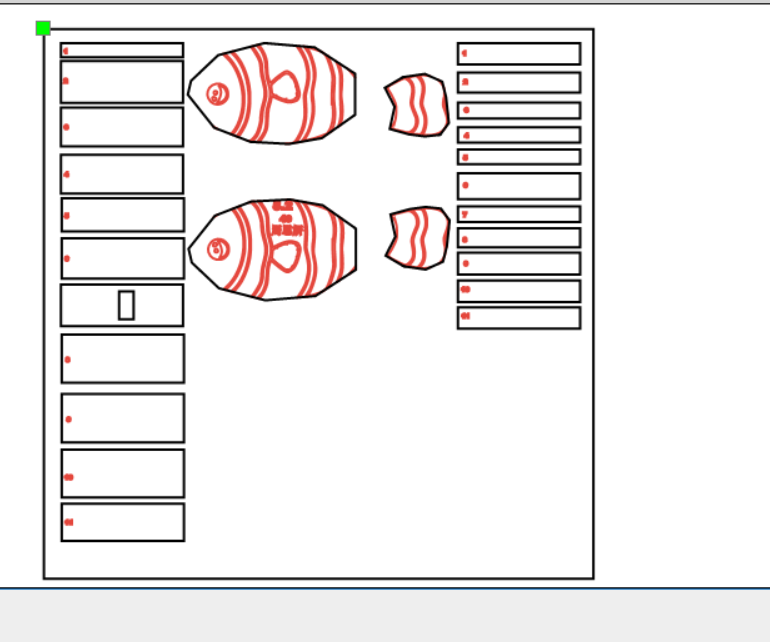Select left-column rectangle numbered 6
The width and height of the screenshot is (770, 642).
click(123, 258)
